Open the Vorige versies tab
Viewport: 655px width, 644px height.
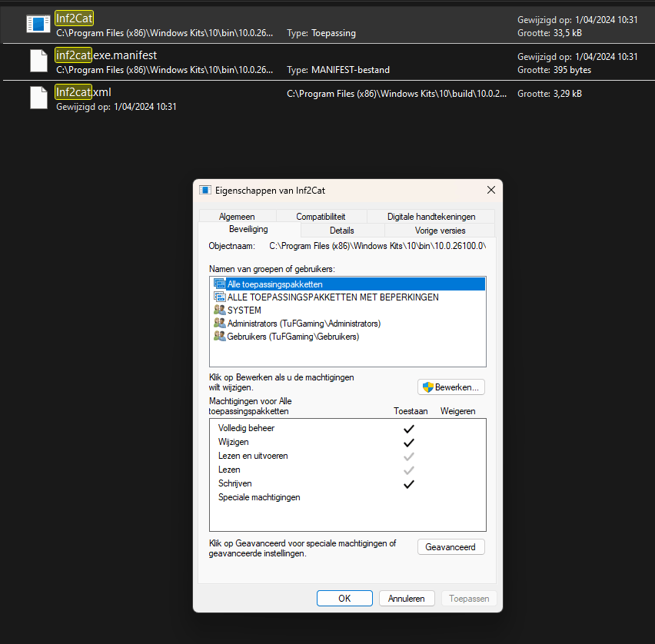(440, 230)
